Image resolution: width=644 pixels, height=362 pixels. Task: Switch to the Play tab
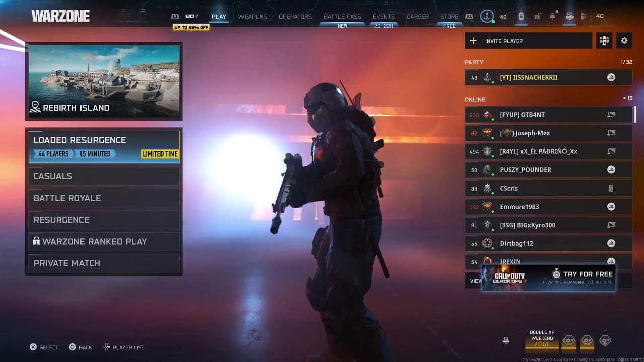tap(219, 17)
